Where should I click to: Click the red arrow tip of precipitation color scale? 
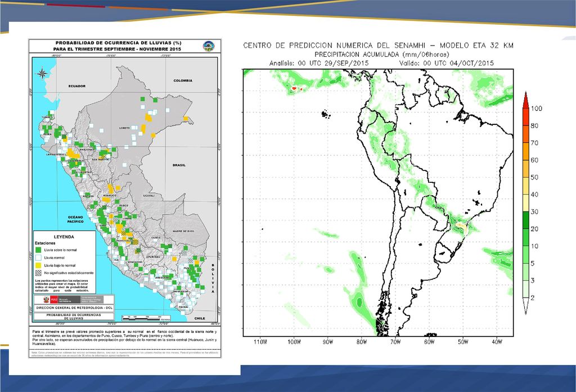[526, 100]
